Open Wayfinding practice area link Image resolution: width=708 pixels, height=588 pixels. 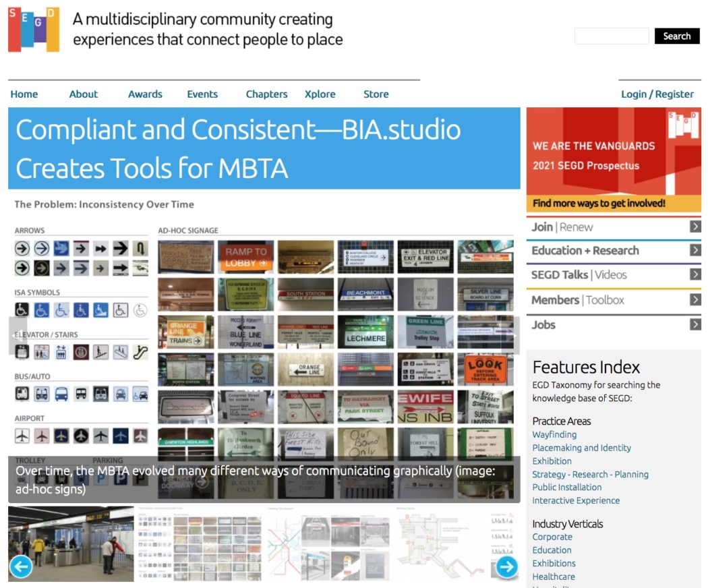(554, 434)
